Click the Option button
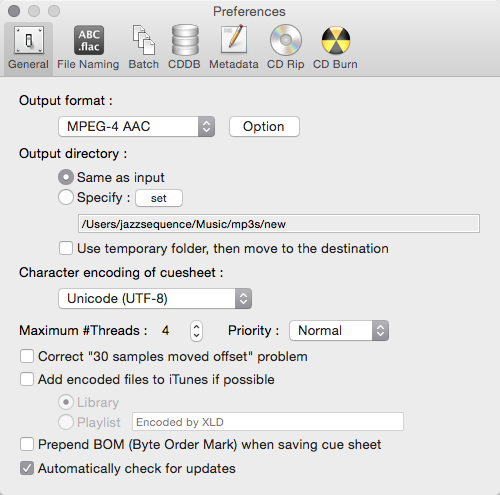The image size is (500, 495). coord(264,126)
